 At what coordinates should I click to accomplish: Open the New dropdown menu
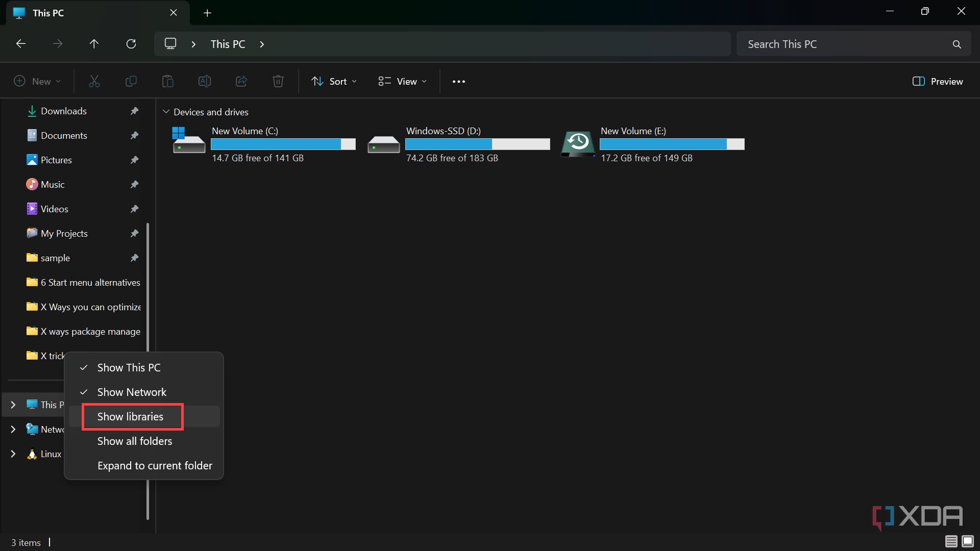pos(37,81)
